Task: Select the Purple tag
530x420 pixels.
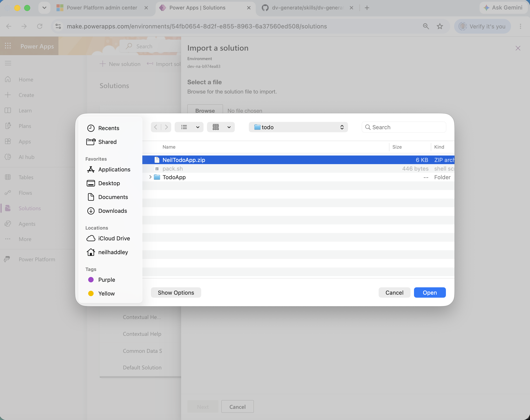Action: (101, 280)
